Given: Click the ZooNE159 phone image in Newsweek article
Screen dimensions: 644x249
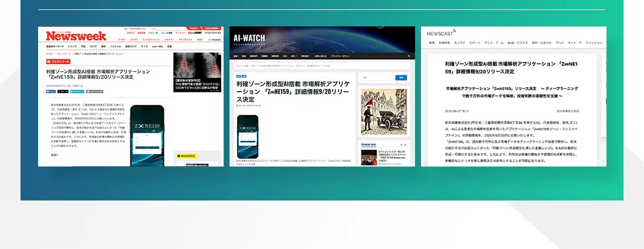Looking at the screenshot, I should (x=147, y=136).
